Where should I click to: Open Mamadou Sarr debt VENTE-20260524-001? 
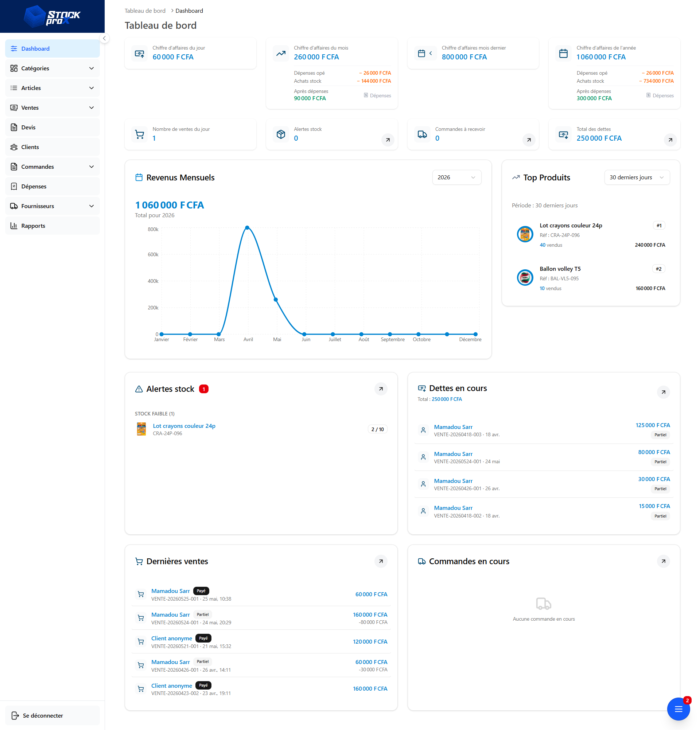pyautogui.click(x=544, y=457)
